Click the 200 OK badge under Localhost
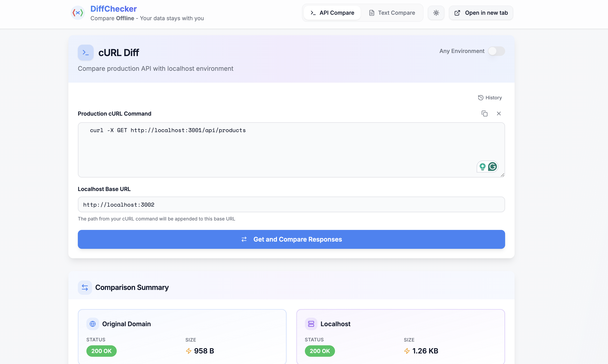The width and height of the screenshot is (608, 364). [320, 351]
